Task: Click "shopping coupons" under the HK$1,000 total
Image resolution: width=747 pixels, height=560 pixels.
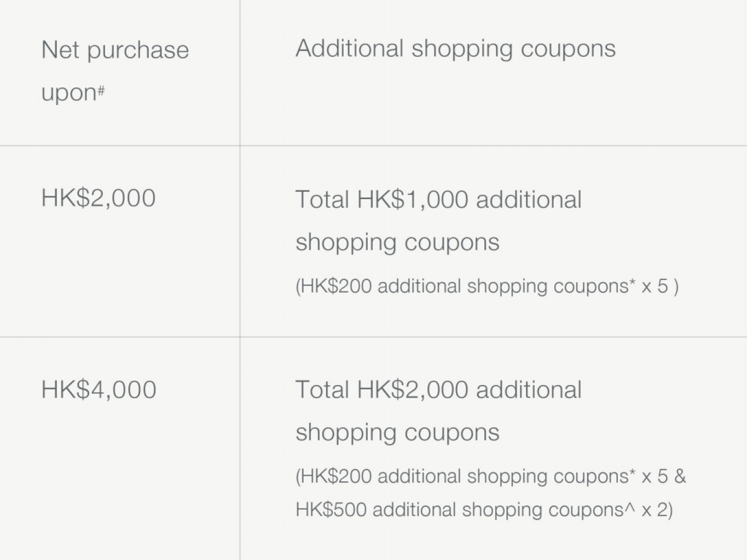Action: click(397, 243)
